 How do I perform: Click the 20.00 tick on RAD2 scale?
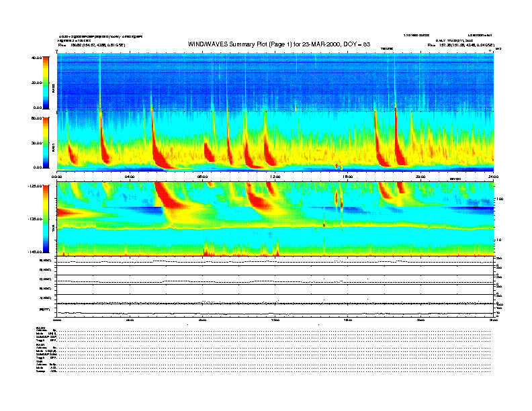click(36, 83)
